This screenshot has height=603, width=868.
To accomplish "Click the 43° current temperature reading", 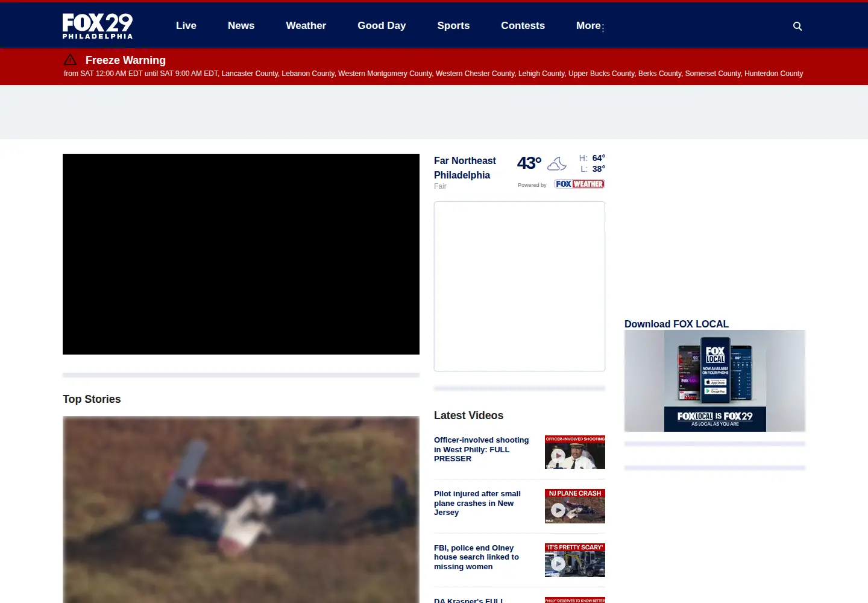I will click(x=529, y=163).
